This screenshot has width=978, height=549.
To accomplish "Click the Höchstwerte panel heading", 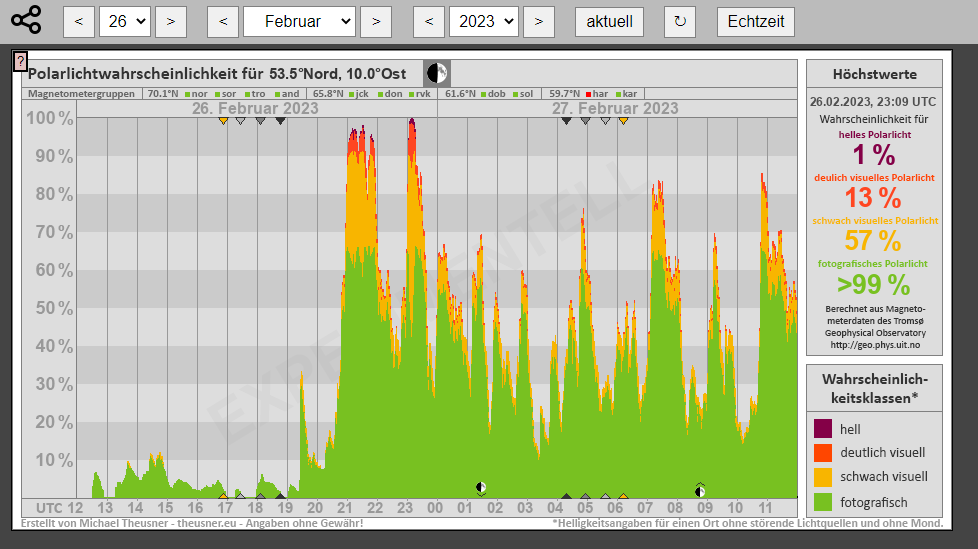I will click(874, 74).
